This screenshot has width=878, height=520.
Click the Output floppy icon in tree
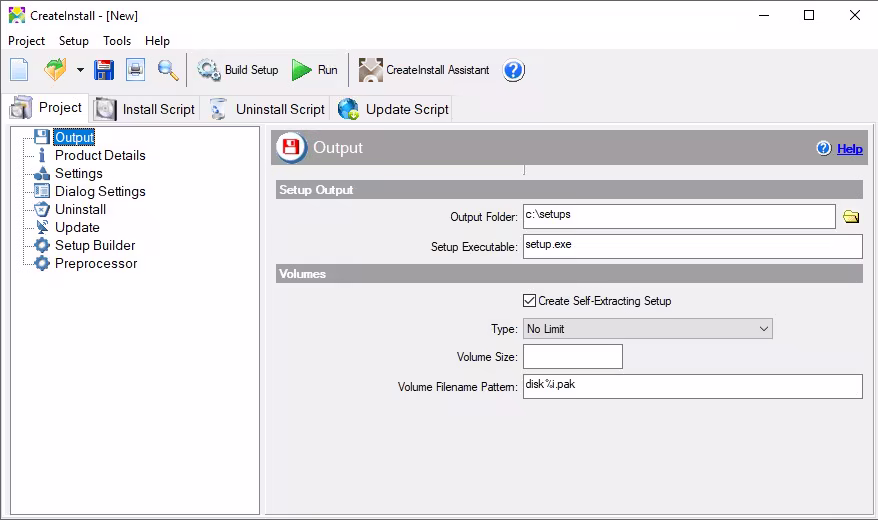tap(42, 137)
